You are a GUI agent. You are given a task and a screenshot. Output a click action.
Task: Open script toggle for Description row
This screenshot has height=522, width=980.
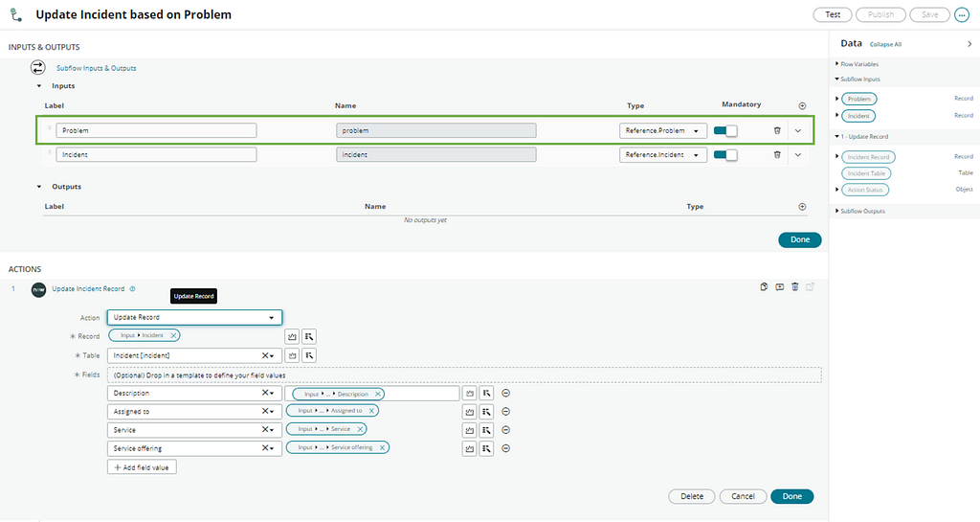pyautogui.click(x=469, y=394)
